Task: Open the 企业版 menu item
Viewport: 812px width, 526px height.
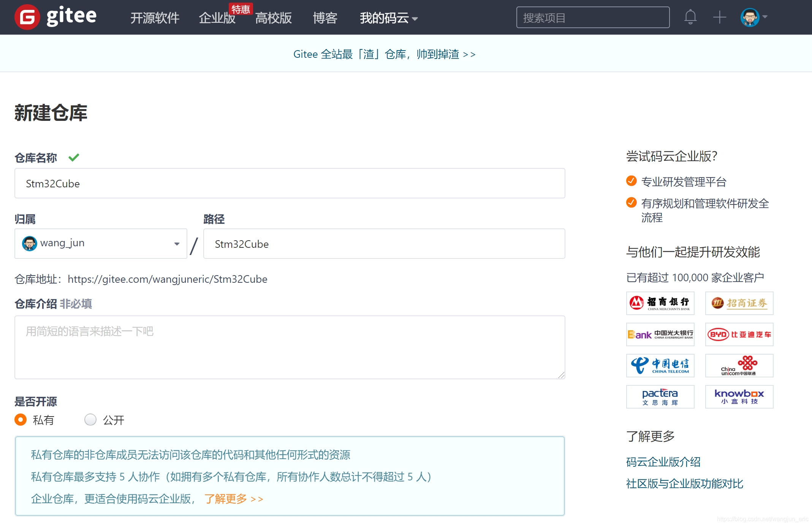Action: (217, 18)
